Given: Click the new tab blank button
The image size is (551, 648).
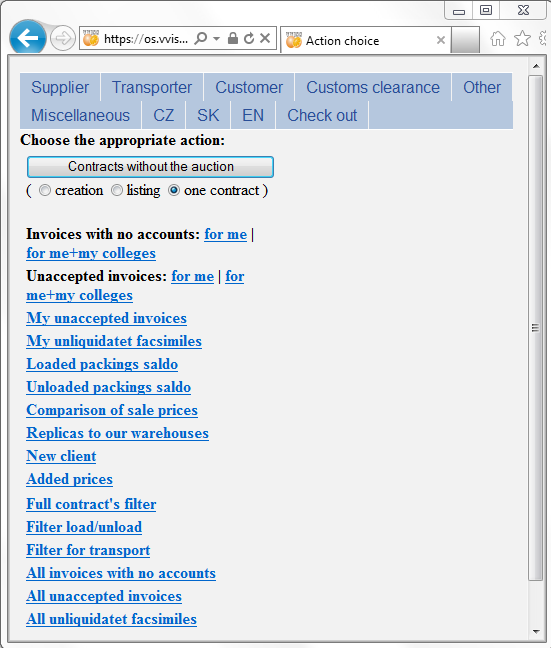Looking at the screenshot, I should 465,40.
